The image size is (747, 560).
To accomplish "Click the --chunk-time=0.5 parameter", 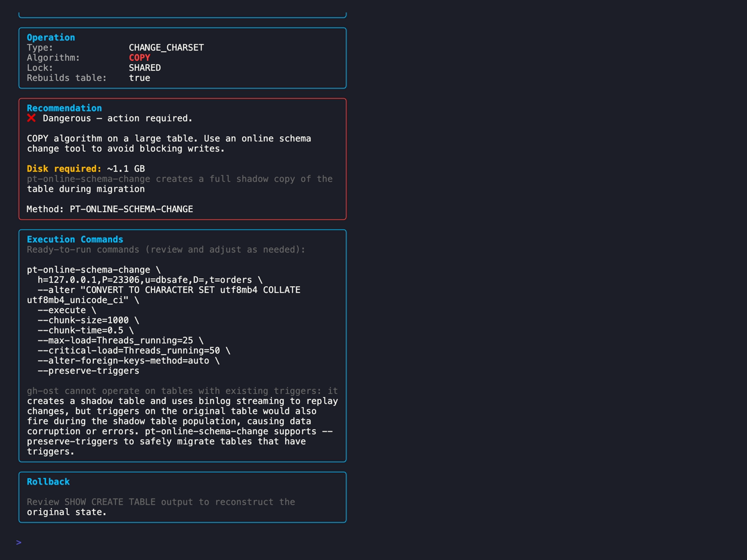I will pyautogui.click(x=83, y=330).
